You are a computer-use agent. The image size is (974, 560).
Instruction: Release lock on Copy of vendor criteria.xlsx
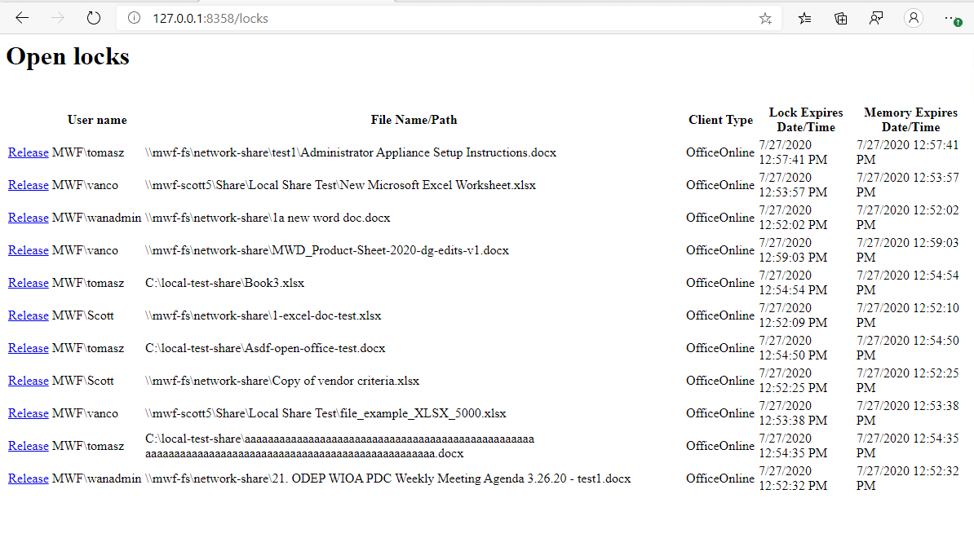29,381
